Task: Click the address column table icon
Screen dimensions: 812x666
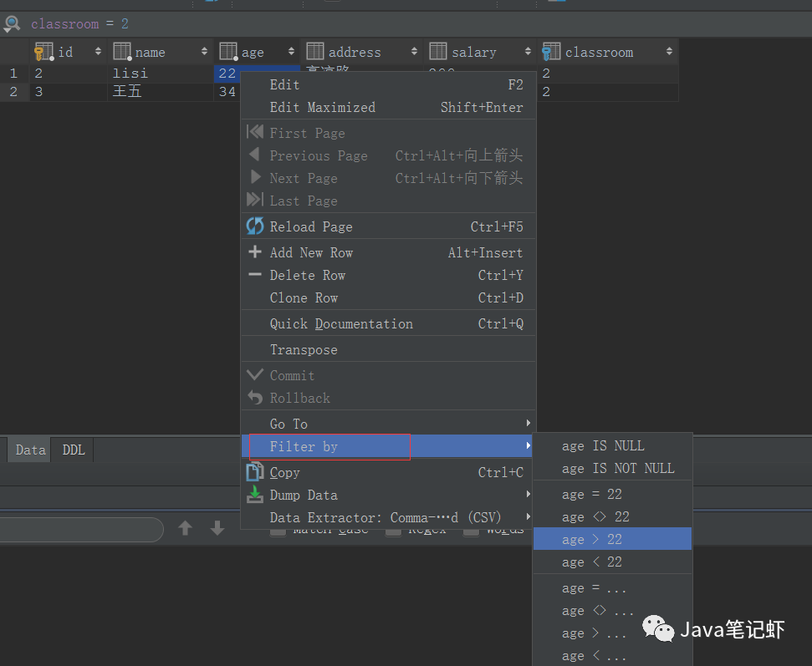Action: coord(315,52)
